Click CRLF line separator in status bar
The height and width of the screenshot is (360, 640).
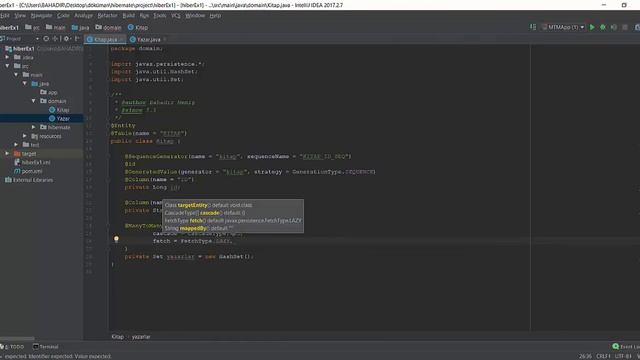point(603,356)
